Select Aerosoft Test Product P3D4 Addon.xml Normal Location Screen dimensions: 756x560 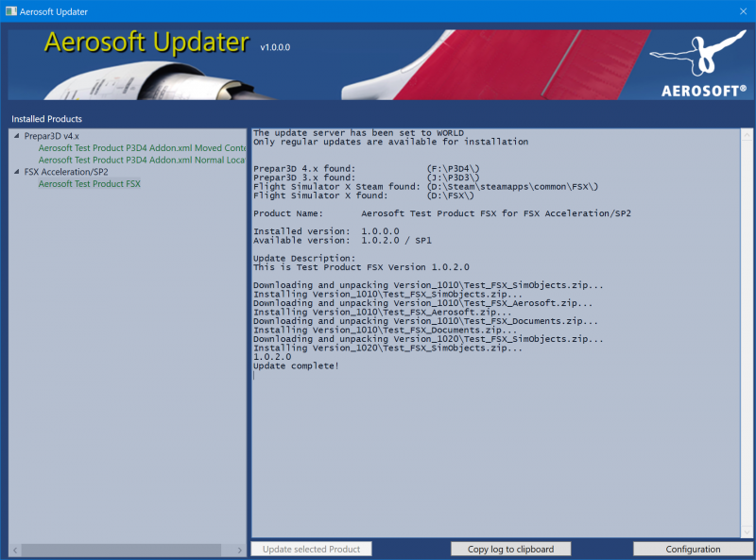(142, 160)
